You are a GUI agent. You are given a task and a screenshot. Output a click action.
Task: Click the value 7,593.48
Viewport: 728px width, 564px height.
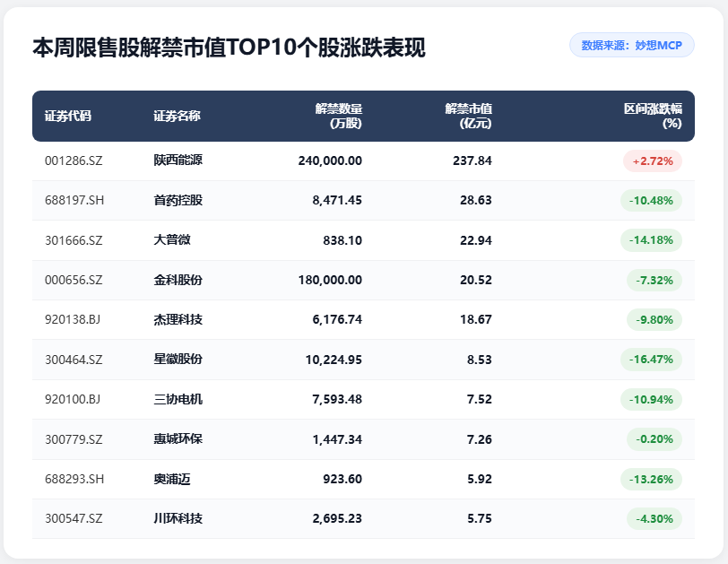coord(337,399)
